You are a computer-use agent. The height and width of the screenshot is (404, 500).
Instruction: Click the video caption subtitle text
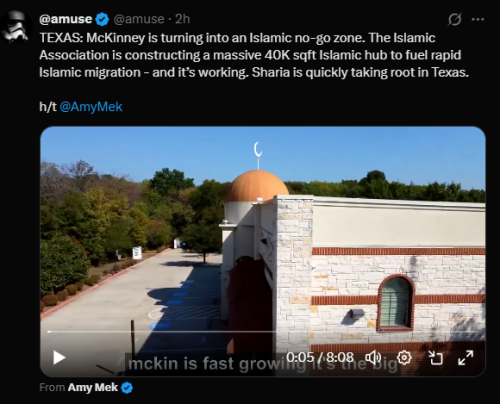pyautogui.click(x=263, y=364)
